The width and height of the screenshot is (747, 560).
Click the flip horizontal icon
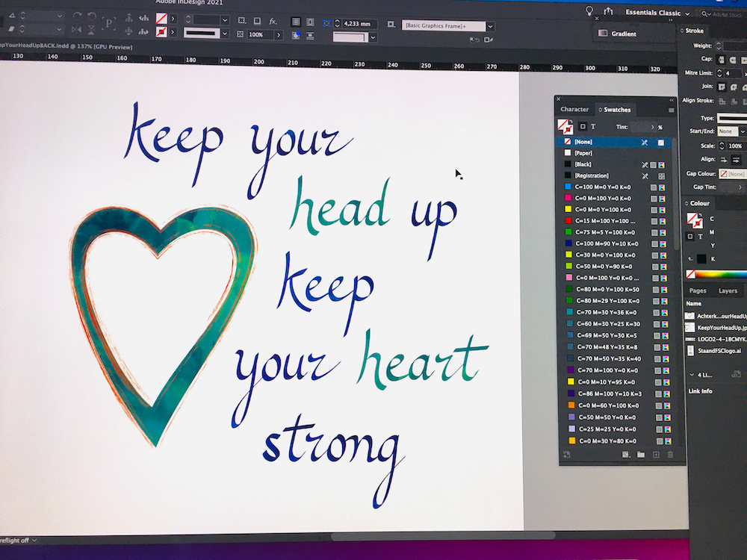click(76, 31)
